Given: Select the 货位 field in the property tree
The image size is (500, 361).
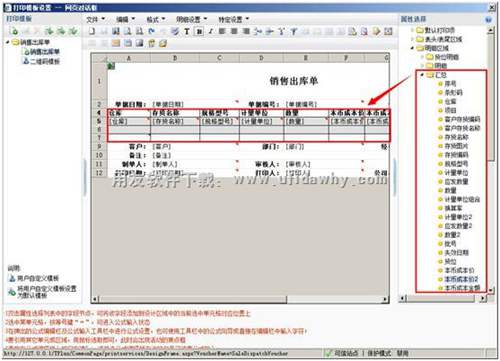Looking at the screenshot, I should [450, 262].
